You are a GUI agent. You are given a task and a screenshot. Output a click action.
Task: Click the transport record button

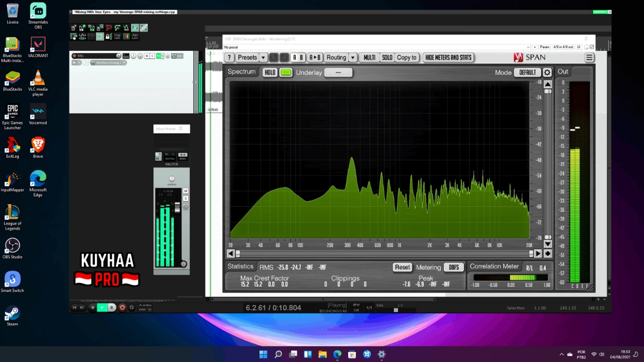point(122,307)
